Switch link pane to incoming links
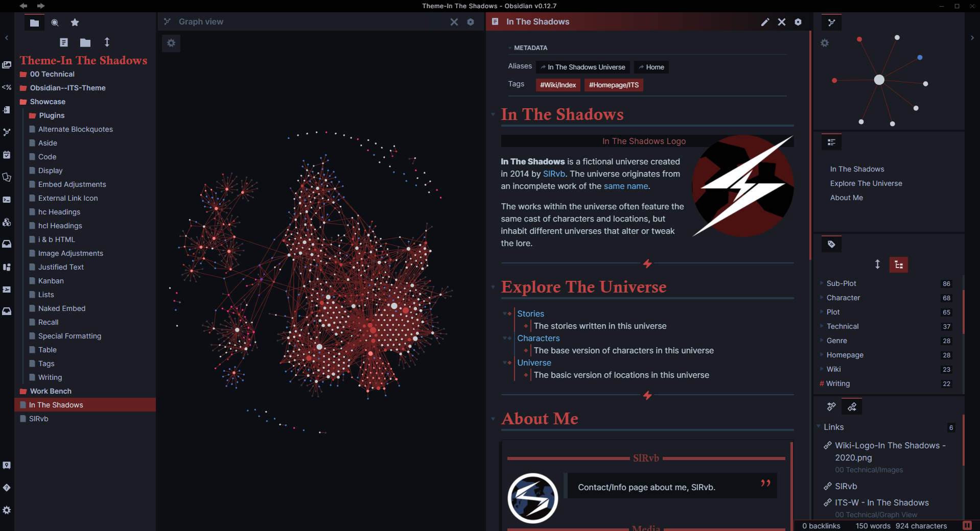 point(831,406)
